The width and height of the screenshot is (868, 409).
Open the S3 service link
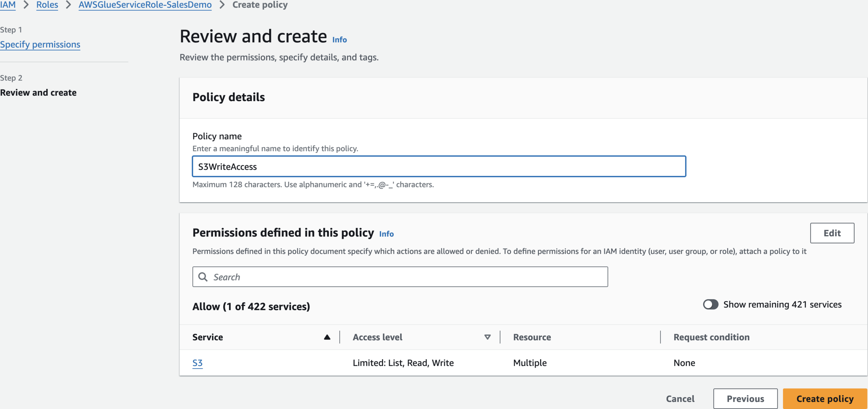[197, 363]
